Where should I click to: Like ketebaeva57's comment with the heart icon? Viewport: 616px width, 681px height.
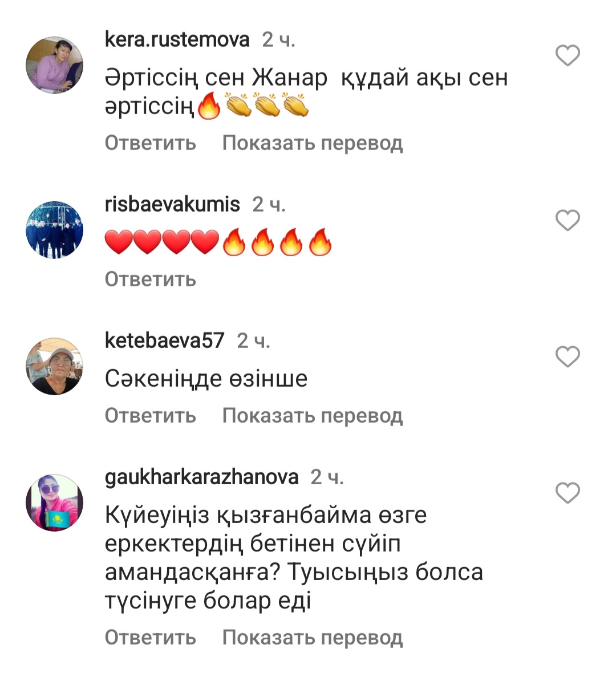click(568, 356)
